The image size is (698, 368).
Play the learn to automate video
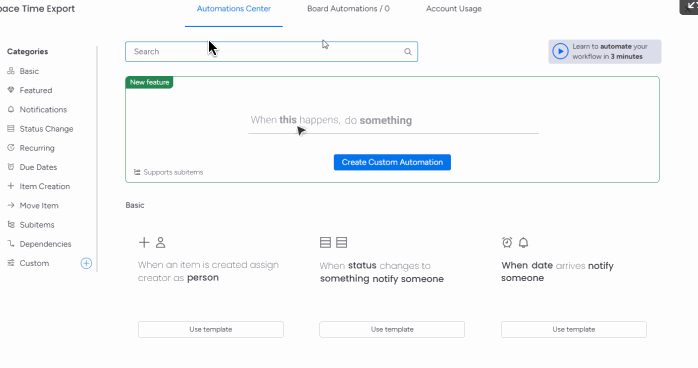click(560, 51)
